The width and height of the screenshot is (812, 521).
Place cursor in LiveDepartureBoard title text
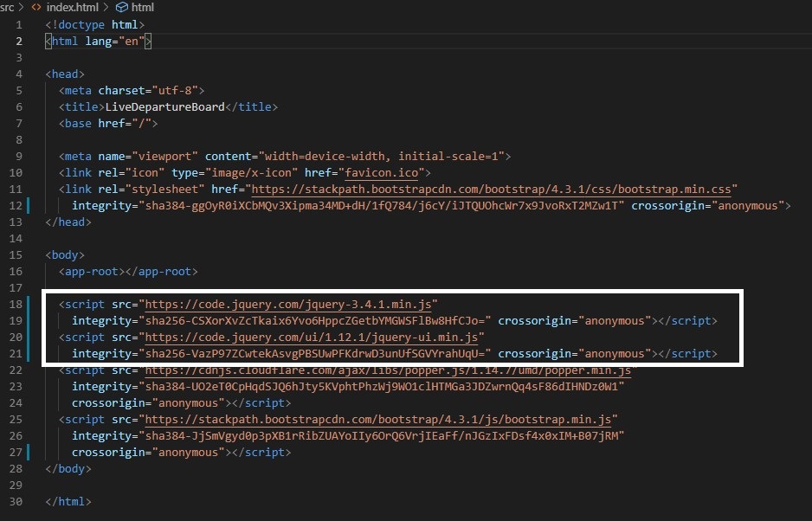point(164,107)
